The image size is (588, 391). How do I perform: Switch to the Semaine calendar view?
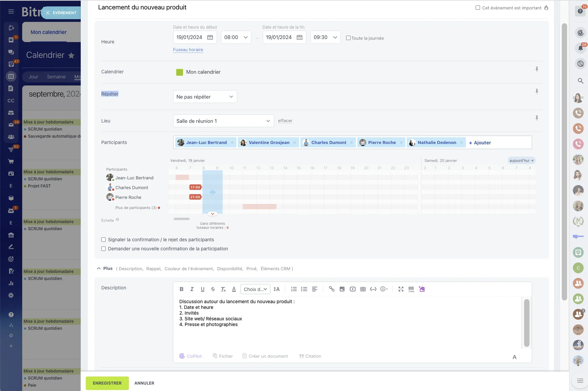point(56,77)
